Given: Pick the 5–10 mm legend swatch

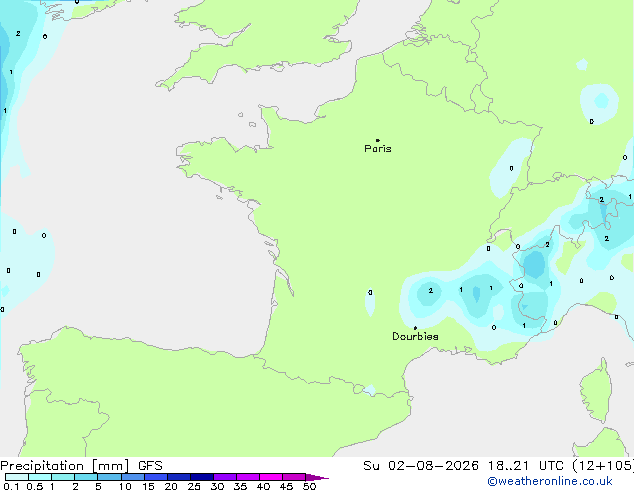Looking at the screenshot, I should (110, 477).
